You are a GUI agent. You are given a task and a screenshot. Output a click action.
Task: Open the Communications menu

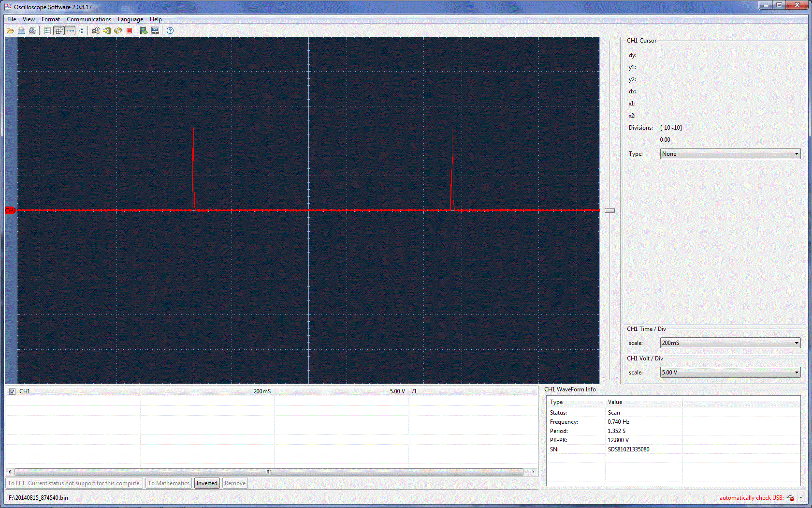tap(89, 19)
